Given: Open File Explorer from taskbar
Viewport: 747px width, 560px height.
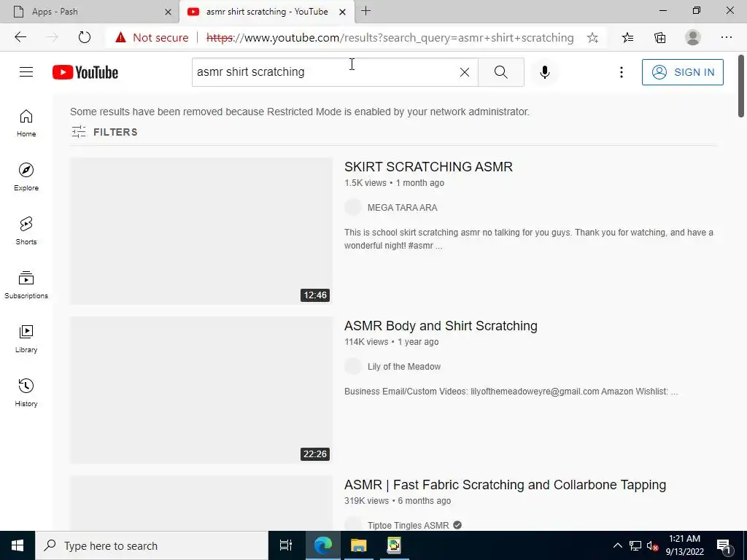Looking at the screenshot, I should 358,545.
